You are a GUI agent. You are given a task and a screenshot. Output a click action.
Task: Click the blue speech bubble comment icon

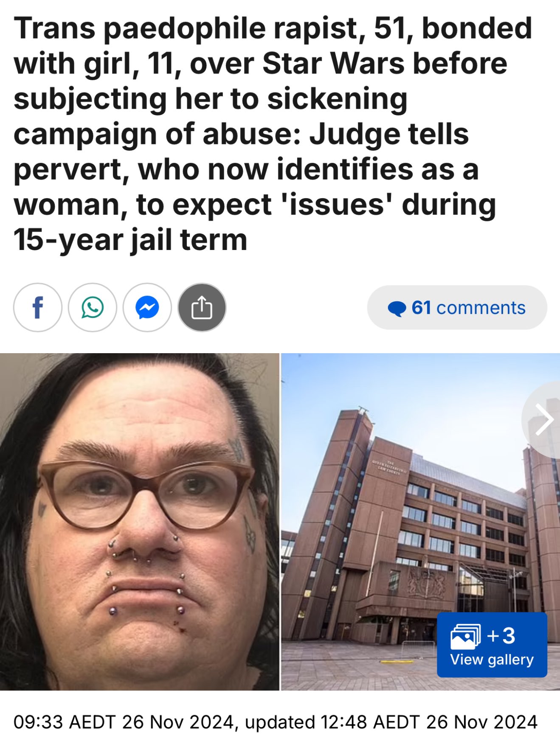[397, 309]
